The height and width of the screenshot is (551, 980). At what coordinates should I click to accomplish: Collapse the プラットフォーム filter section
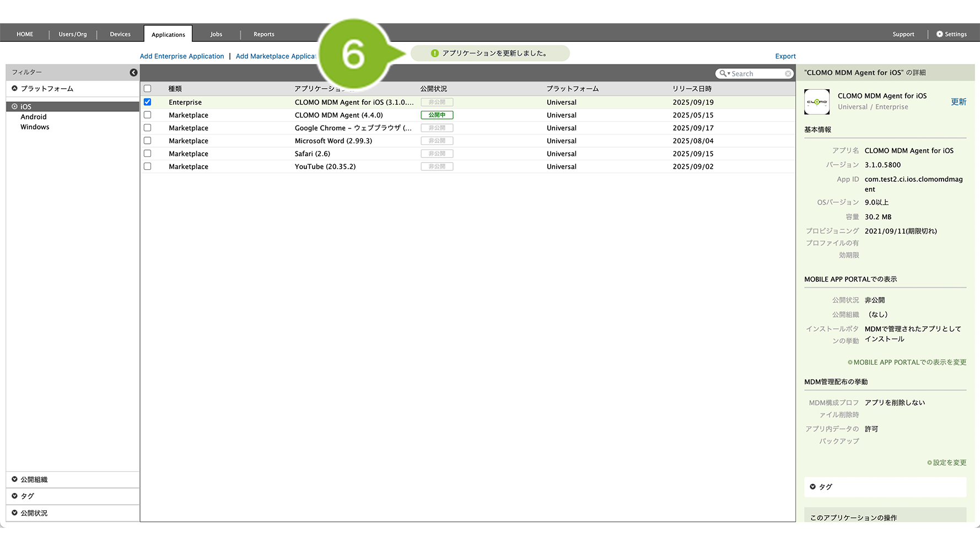pyautogui.click(x=15, y=89)
